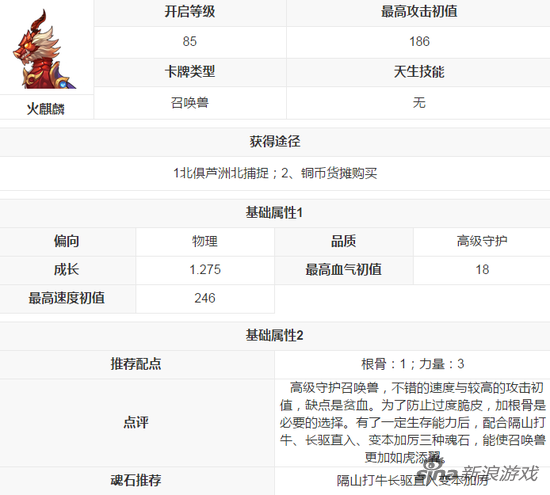This screenshot has height=495, width=550.
Task: Select the growth value 1.275
Action: [205, 270]
